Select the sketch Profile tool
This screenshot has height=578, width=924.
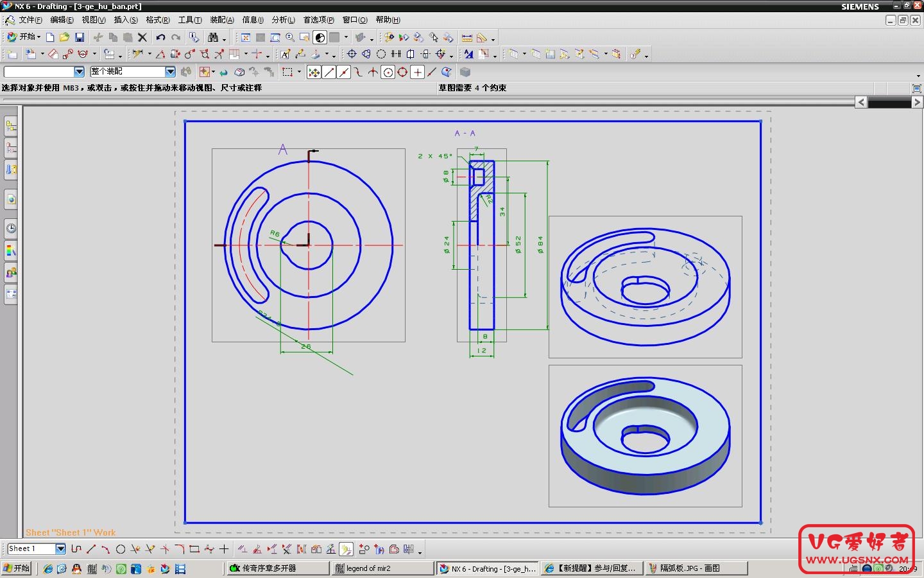(76, 549)
